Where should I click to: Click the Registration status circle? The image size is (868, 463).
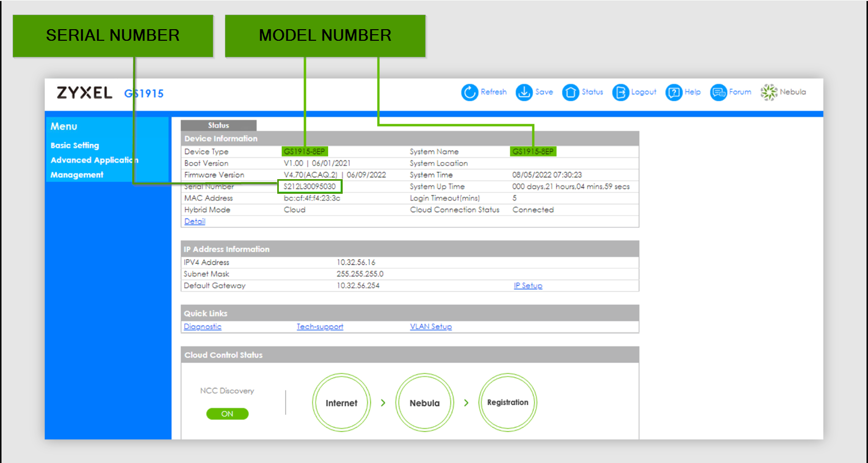click(508, 403)
